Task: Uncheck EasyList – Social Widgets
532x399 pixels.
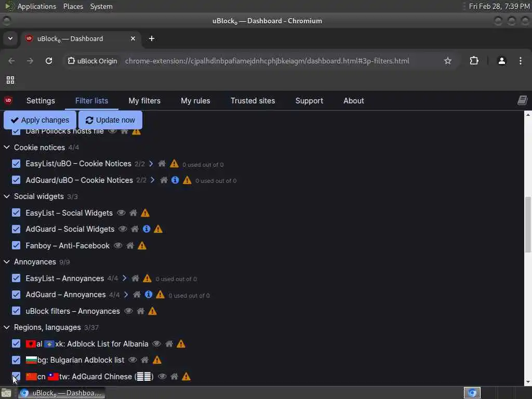Action: 16,212
